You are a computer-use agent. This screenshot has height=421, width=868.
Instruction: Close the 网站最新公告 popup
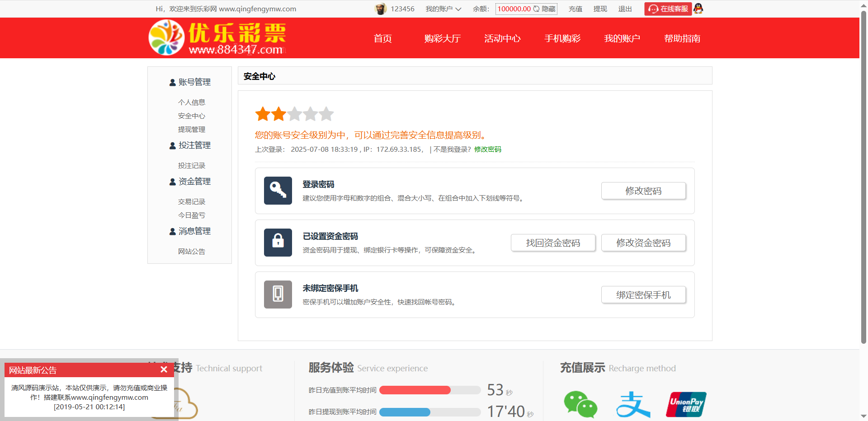click(164, 370)
